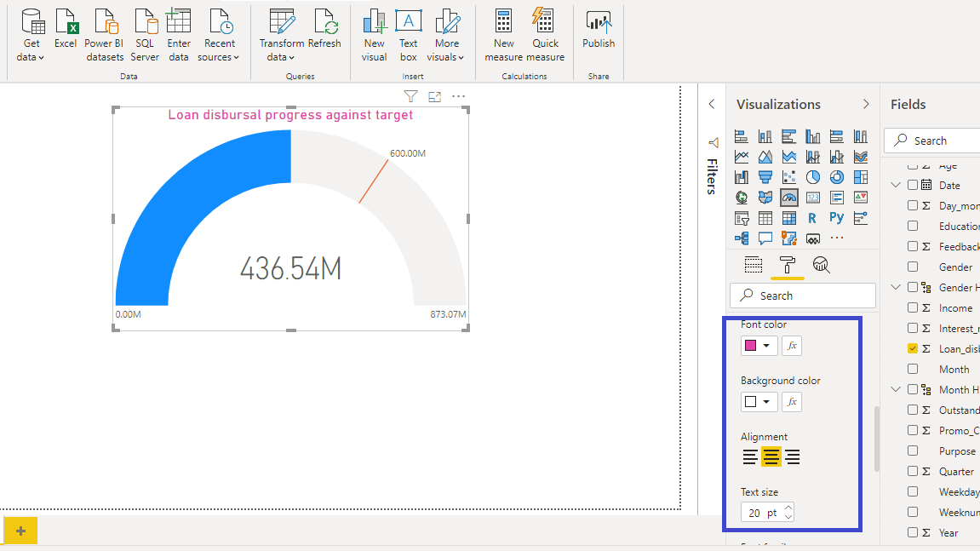Switch to the Format paint roller tab
This screenshot has height=551, width=980.
(x=788, y=265)
